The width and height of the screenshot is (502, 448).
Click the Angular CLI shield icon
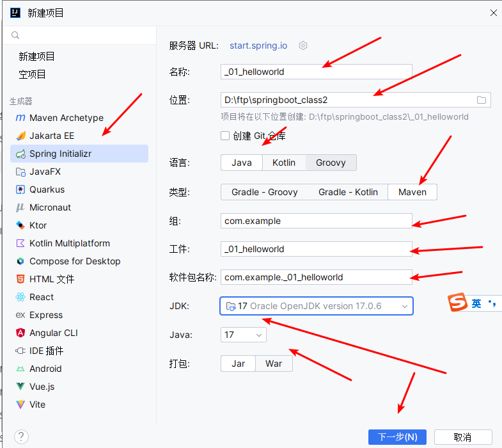[x=20, y=333]
